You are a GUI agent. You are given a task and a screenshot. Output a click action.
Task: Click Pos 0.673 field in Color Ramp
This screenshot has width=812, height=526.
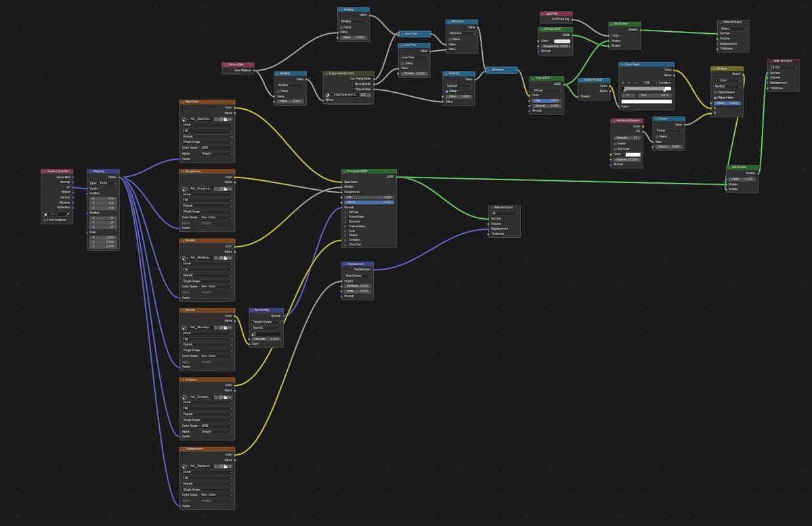[x=655, y=96]
